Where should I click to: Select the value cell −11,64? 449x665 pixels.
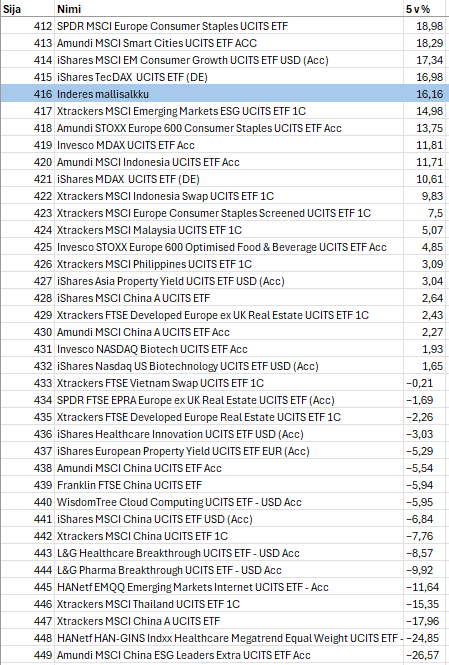pos(424,587)
